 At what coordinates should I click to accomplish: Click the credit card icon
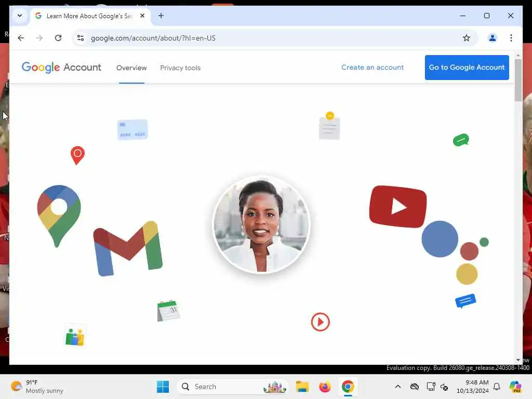point(132,129)
